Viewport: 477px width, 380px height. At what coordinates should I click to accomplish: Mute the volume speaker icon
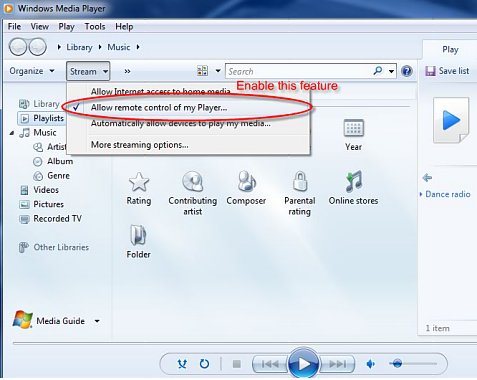coord(371,364)
